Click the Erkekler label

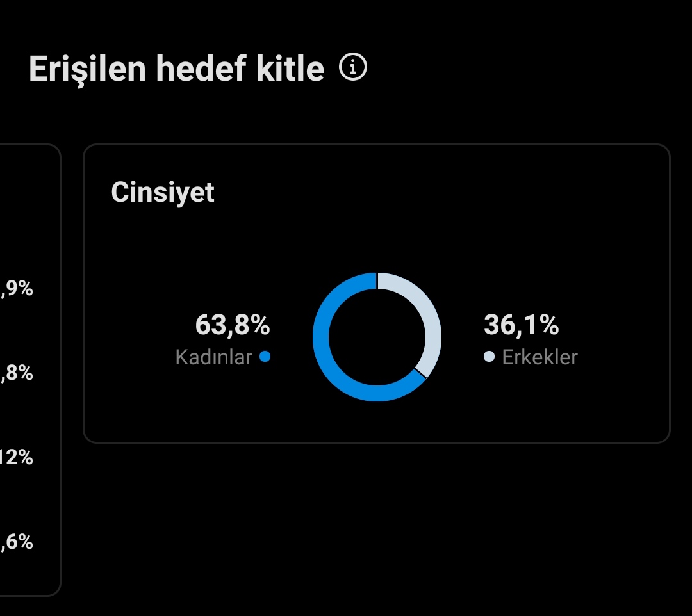540,357
